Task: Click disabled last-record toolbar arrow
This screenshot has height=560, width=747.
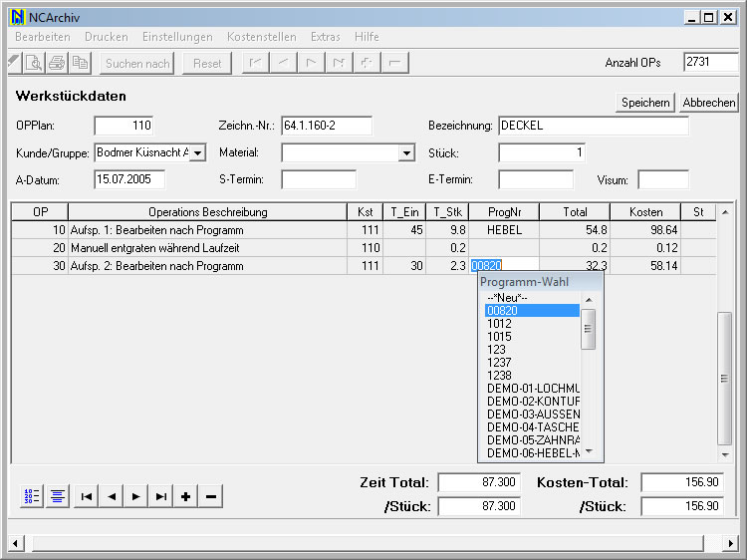Action: [x=339, y=63]
